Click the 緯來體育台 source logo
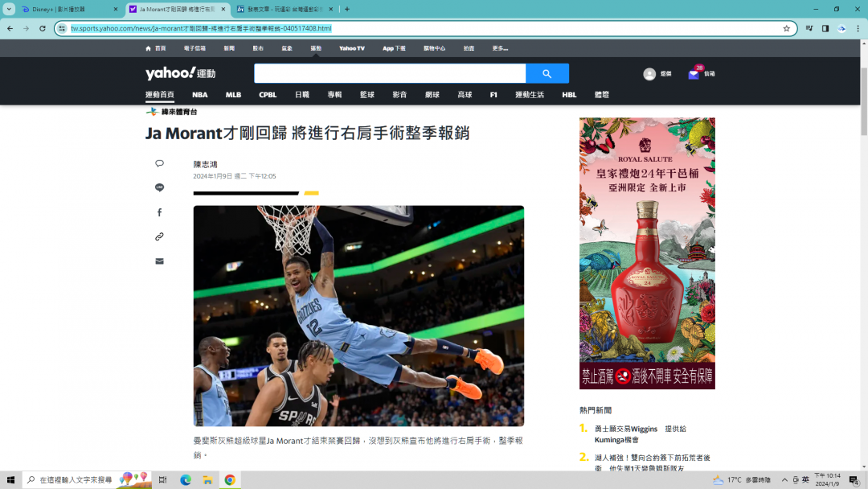This screenshot has width=868, height=489. 172,112
